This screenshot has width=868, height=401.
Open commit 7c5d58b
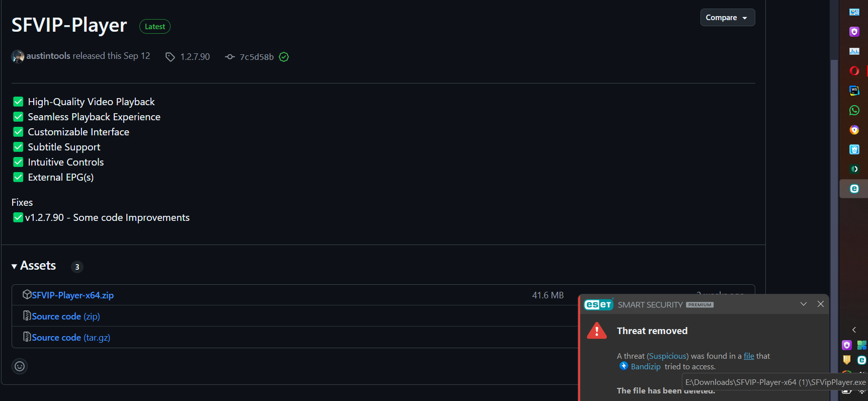pos(257,57)
